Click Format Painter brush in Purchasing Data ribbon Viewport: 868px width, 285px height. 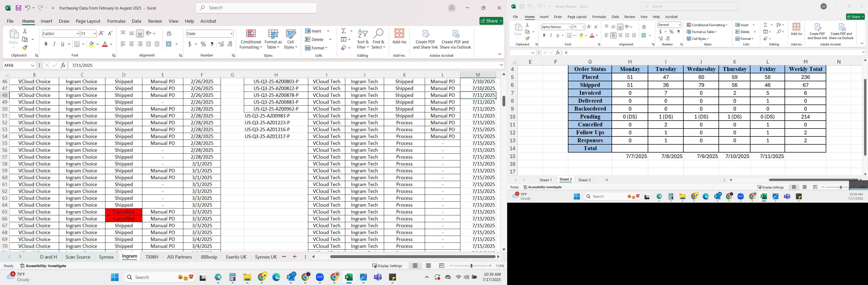click(x=25, y=47)
